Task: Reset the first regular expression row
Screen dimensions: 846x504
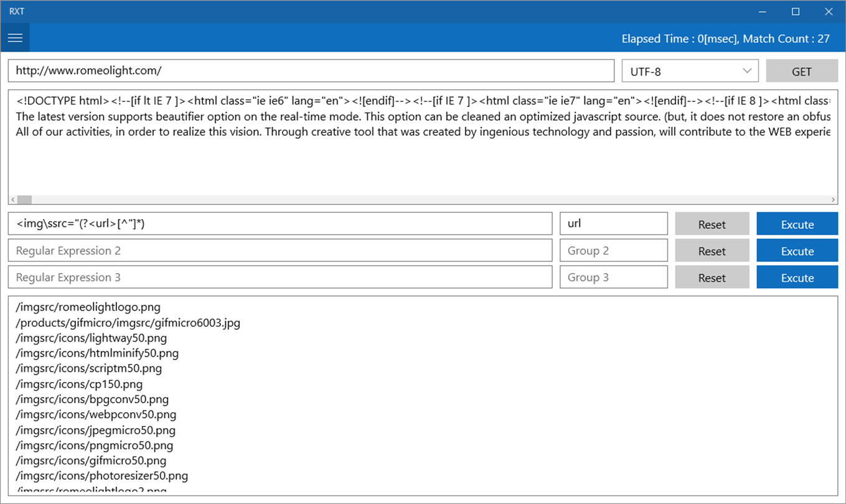Action: (x=712, y=224)
